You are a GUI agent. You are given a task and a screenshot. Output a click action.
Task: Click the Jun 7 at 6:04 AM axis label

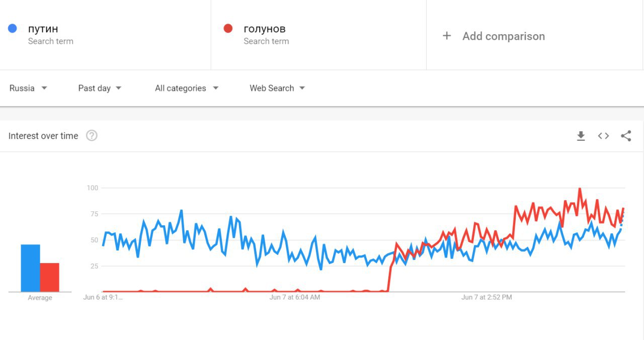(295, 297)
